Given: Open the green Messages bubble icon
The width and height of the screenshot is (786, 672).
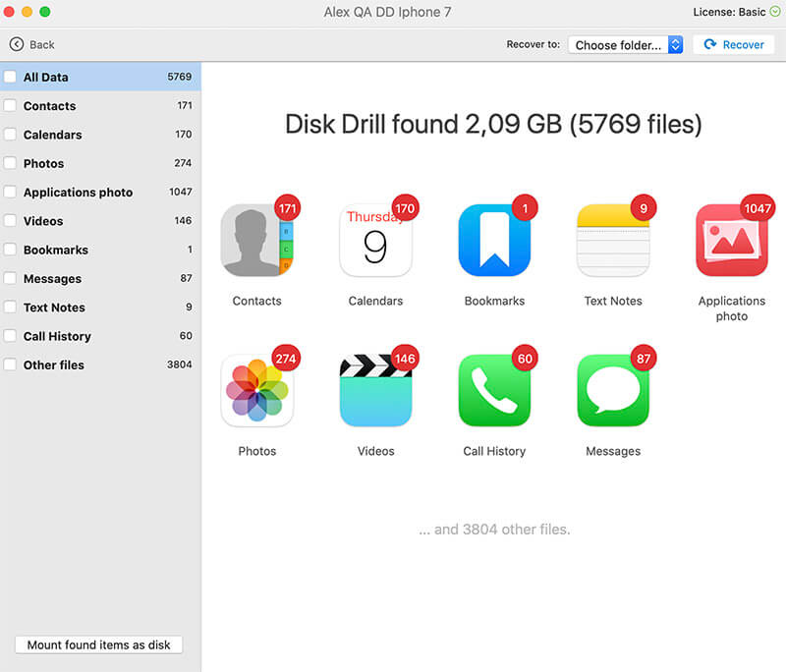Looking at the screenshot, I should 613,390.
